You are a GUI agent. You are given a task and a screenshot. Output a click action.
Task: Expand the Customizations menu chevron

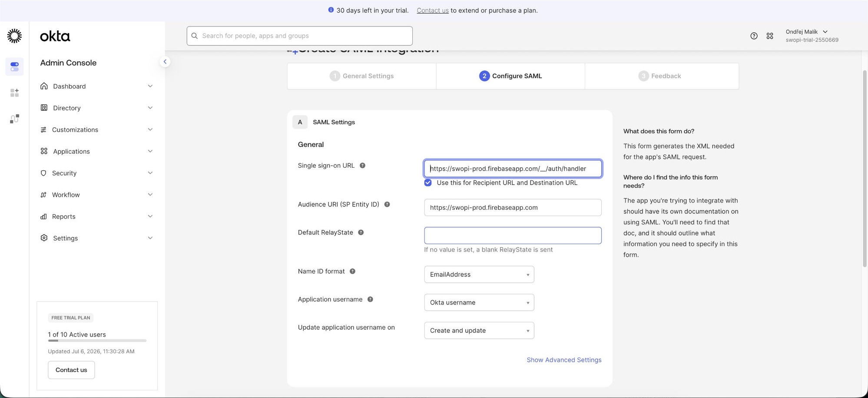(x=150, y=129)
